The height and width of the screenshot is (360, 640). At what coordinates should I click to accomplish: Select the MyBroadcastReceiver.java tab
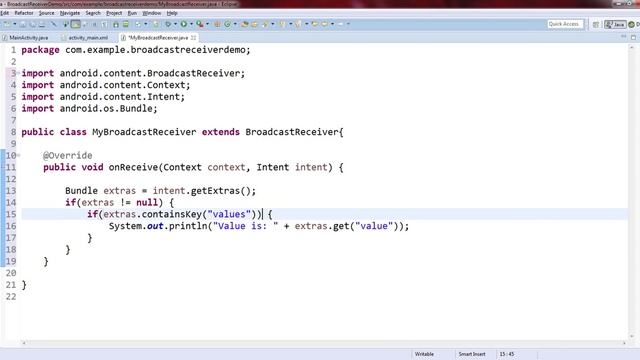click(157, 38)
